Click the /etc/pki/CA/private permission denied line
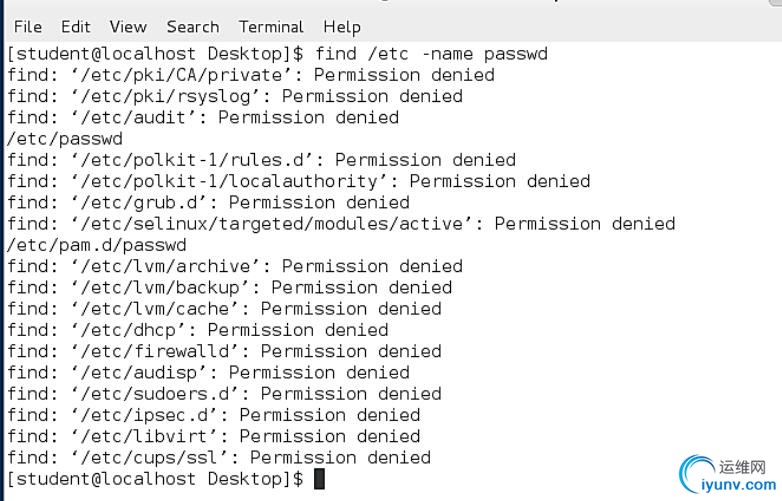Viewport: 782px width, 501px height. pyautogui.click(x=251, y=75)
